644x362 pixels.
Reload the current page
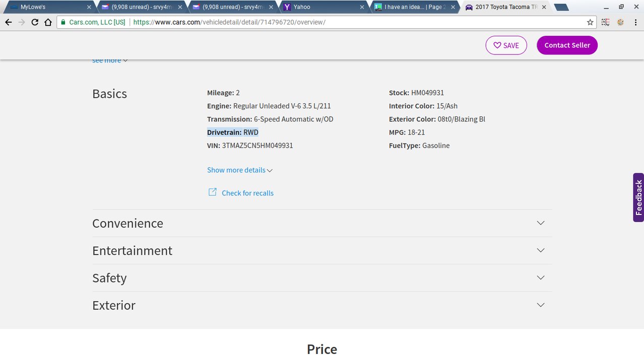coord(35,22)
